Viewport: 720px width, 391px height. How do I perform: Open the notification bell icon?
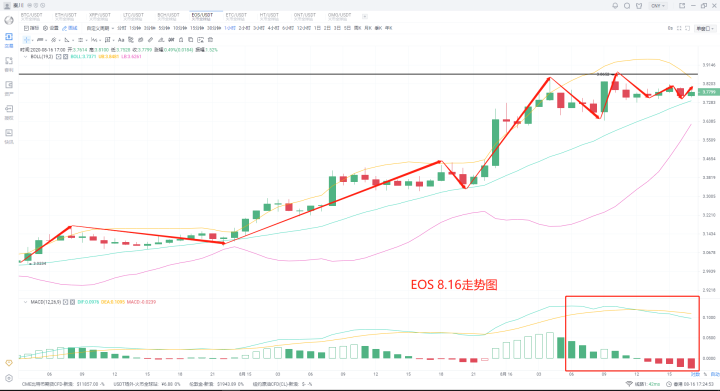tap(615, 6)
